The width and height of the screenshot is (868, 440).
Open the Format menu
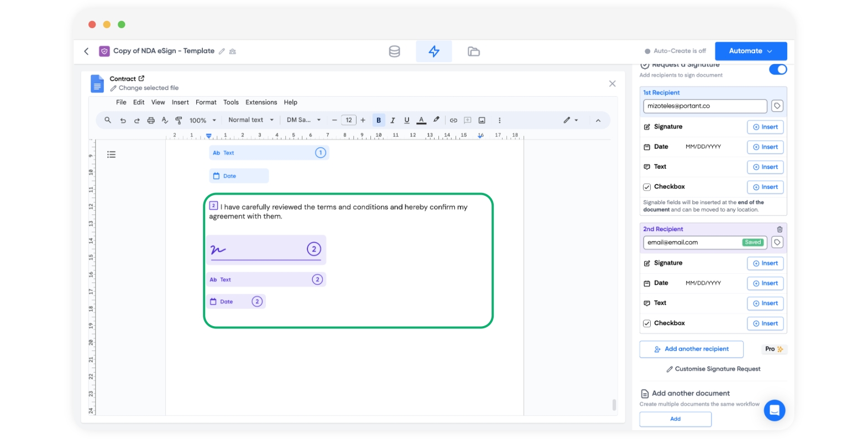(x=206, y=102)
